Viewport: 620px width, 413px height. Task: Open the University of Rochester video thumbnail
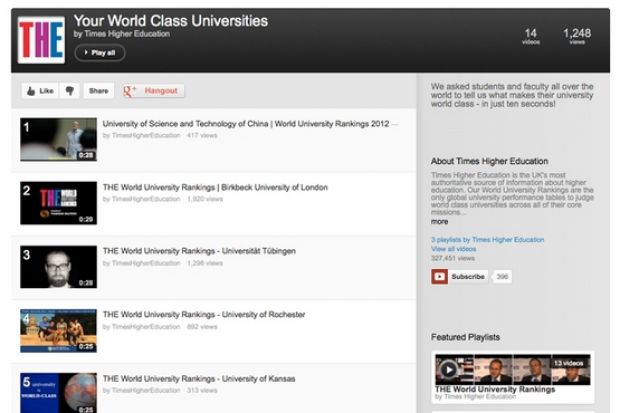point(59,331)
